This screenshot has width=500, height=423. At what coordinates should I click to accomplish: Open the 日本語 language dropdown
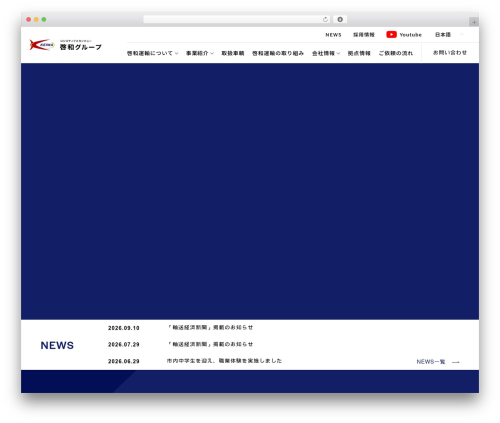coord(449,35)
